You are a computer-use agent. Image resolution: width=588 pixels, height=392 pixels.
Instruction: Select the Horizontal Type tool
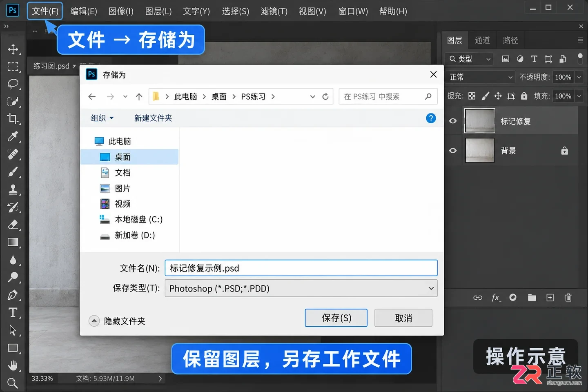(13, 312)
